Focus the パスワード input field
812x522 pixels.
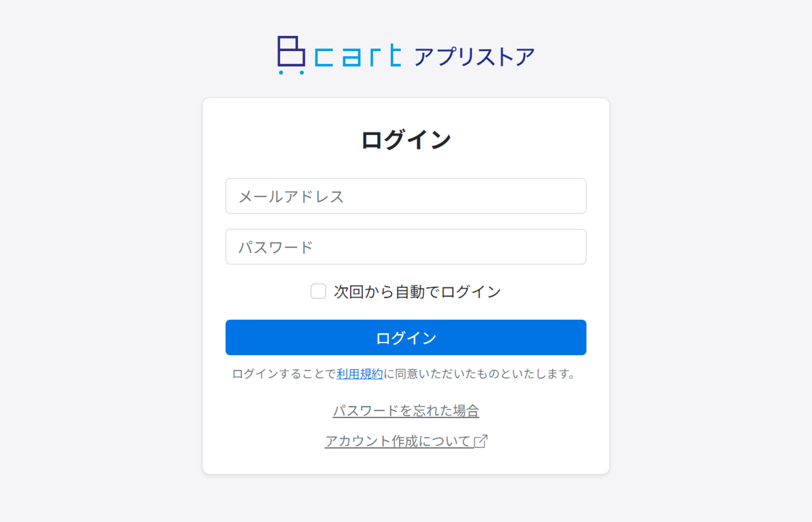[406, 247]
